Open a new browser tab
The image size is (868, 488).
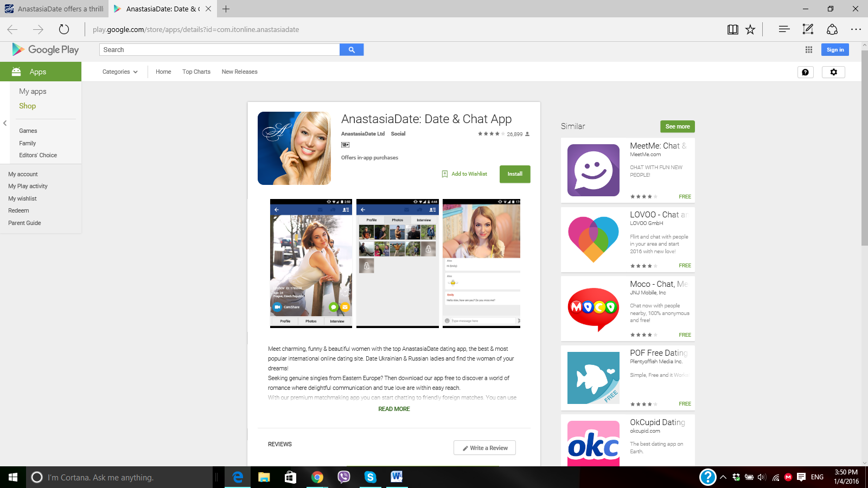(226, 9)
